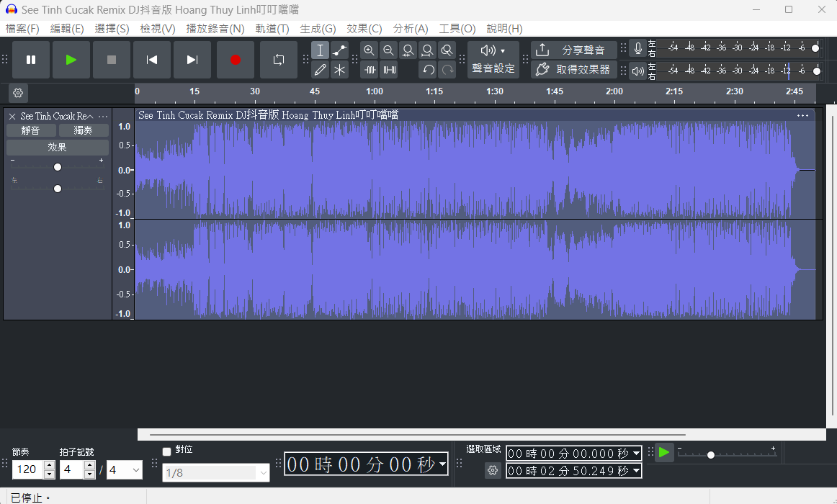Open the time display format dropdown arrow
This screenshot has height=504, width=837.
pos(442,464)
